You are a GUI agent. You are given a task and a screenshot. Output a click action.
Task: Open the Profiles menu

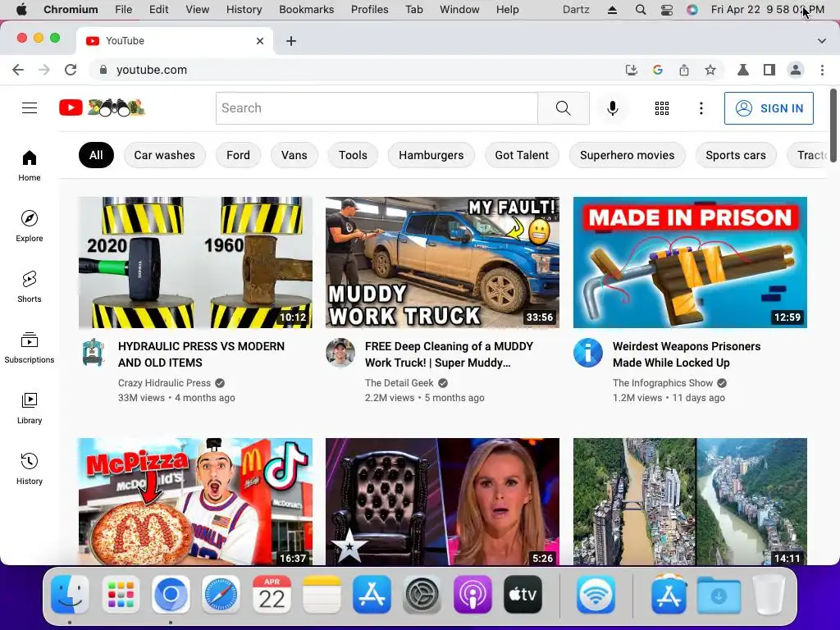370,9
